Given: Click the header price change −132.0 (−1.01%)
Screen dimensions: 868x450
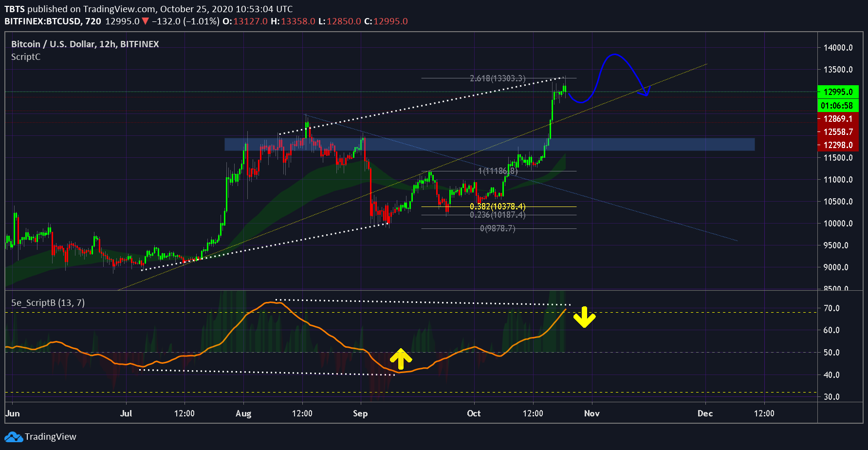Looking at the screenshot, I should (185, 21).
